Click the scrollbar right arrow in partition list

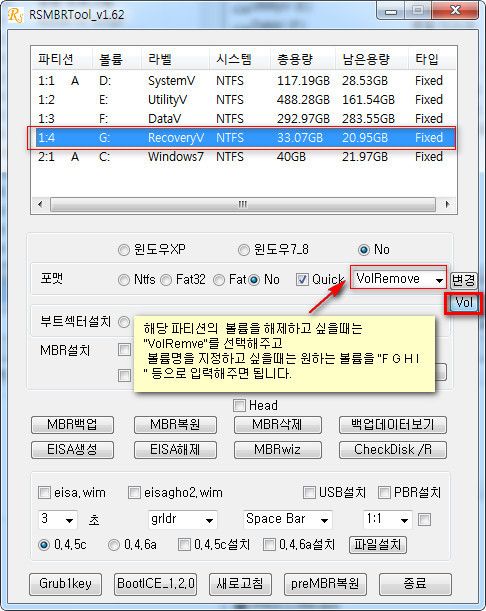point(447,204)
